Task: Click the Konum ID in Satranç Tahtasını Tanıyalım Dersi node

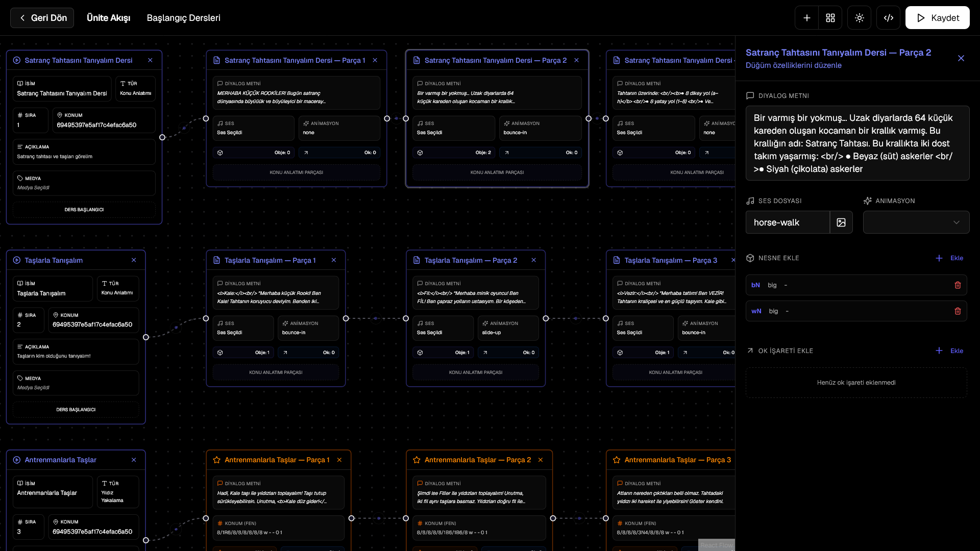Action: point(97,125)
